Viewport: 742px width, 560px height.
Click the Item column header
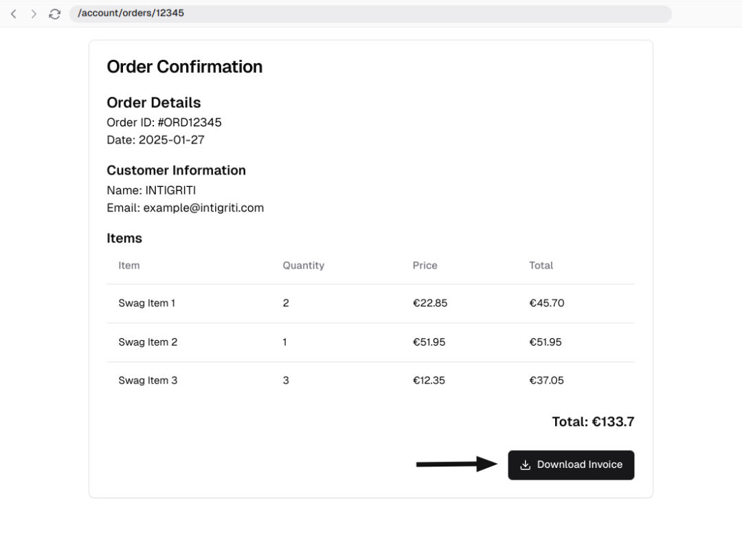129,265
